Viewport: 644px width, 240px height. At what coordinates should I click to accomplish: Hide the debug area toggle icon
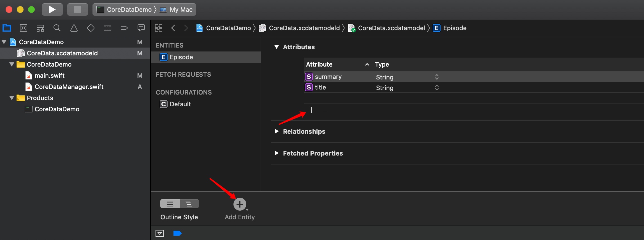tap(160, 233)
